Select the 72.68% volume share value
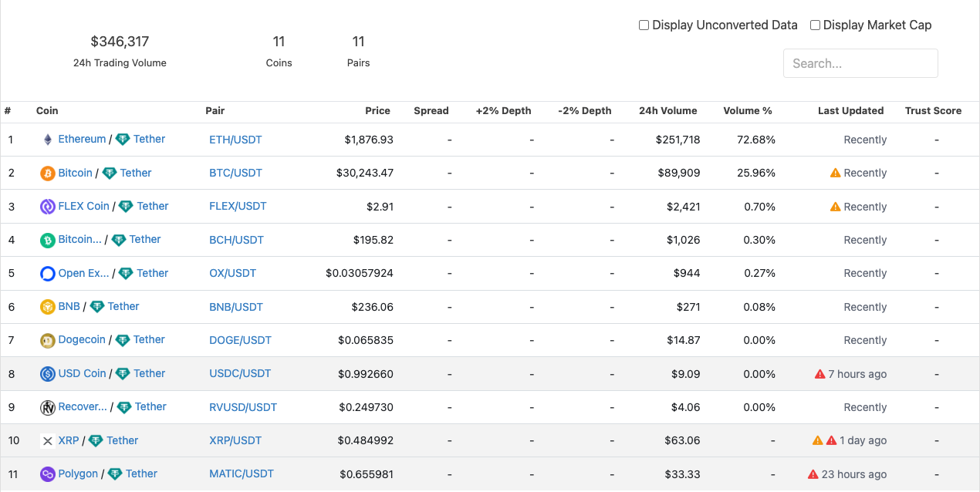The height and width of the screenshot is (492, 980). click(756, 140)
